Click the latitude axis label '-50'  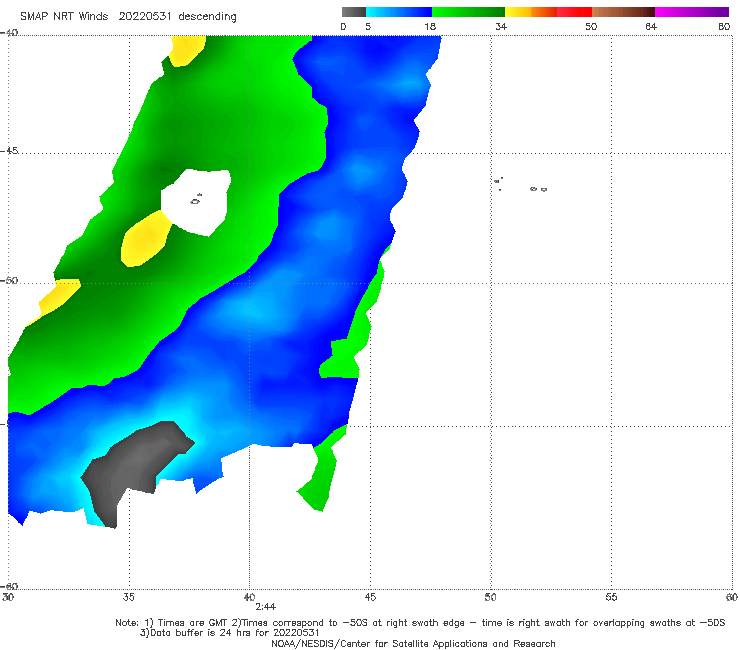pyautogui.click(x=9, y=281)
